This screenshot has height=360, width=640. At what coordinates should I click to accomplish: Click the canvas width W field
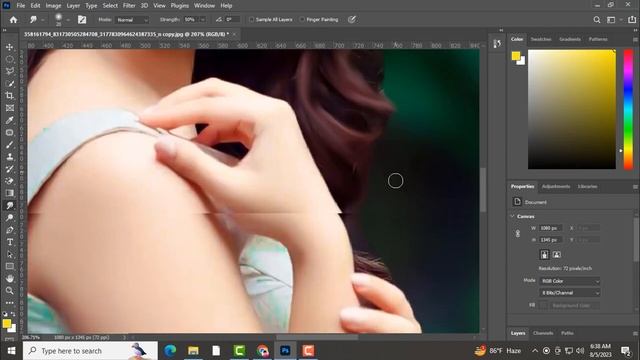click(x=550, y=228)
